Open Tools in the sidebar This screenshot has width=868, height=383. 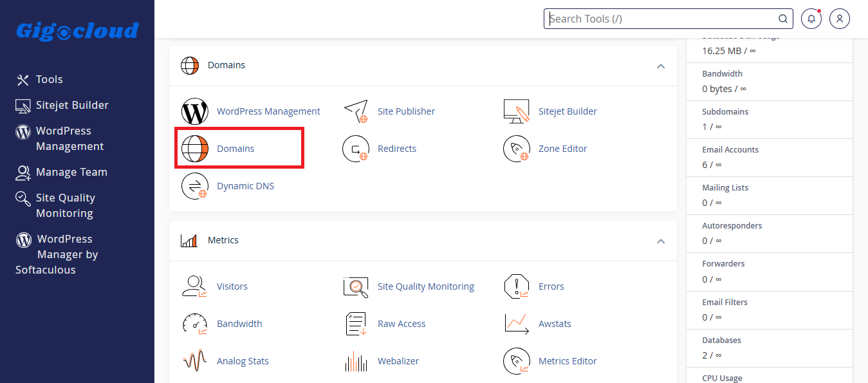(39, 80)
